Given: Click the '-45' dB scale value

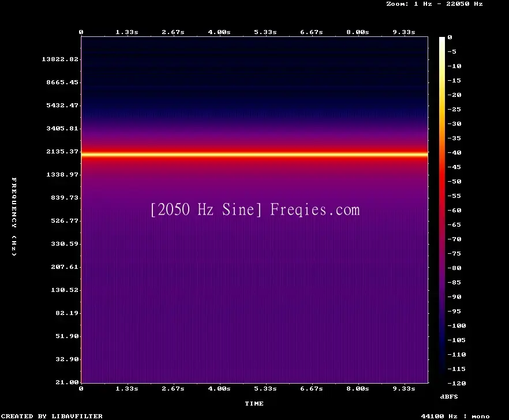Looking at the screenshot, I should click(454, 167).
